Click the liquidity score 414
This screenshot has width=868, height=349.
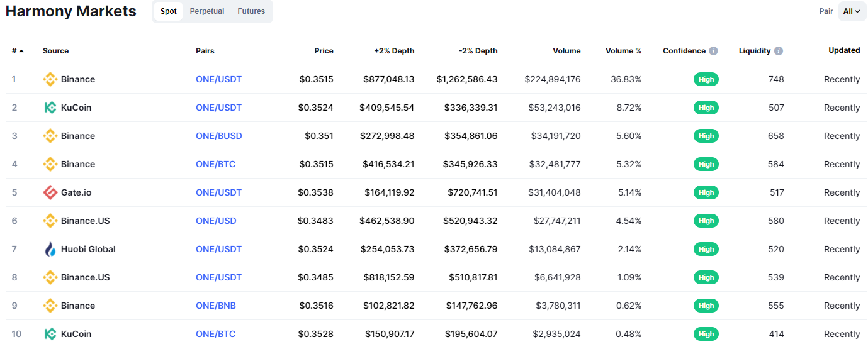[776, 334]
